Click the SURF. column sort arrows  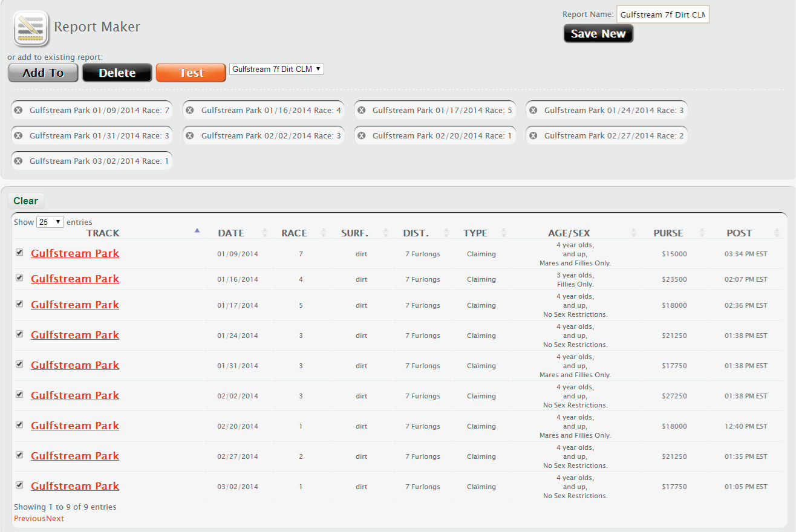[x=385, y=233]
